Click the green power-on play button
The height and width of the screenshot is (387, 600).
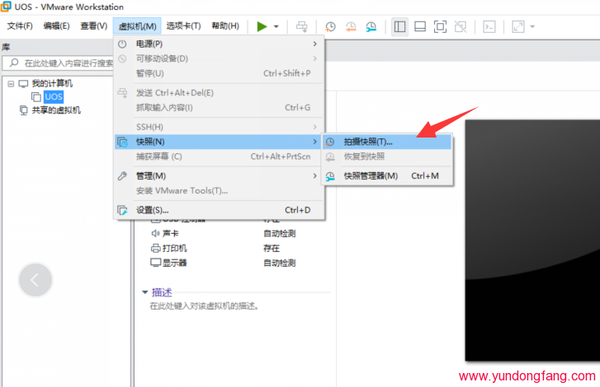pyautogui.click(x=262, y=26)
